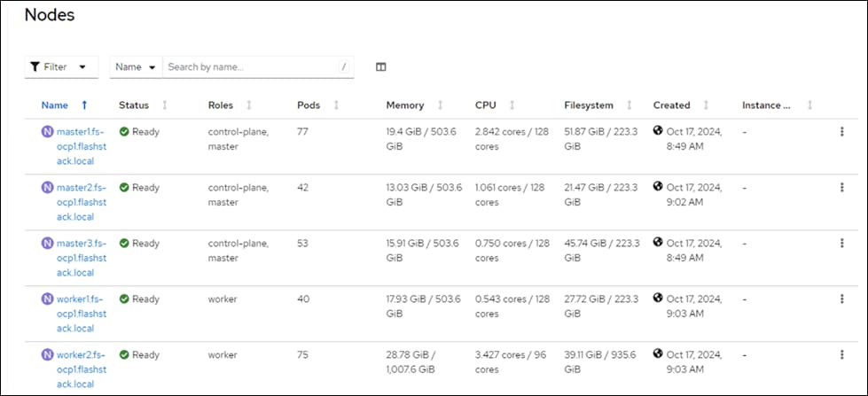Click the green Ready check for master1
Image resolution: width=868 pixels, height=396 pixels.
click(x=124, y=132)
